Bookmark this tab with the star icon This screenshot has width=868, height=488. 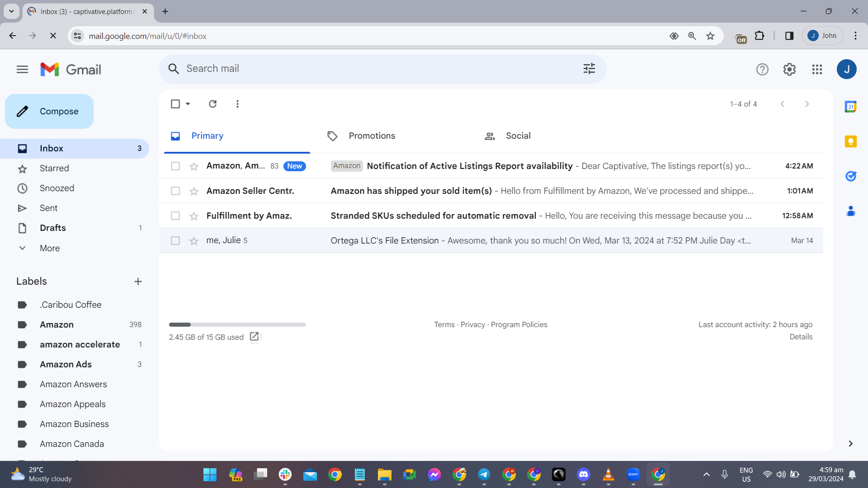click(x=710, y=36)
